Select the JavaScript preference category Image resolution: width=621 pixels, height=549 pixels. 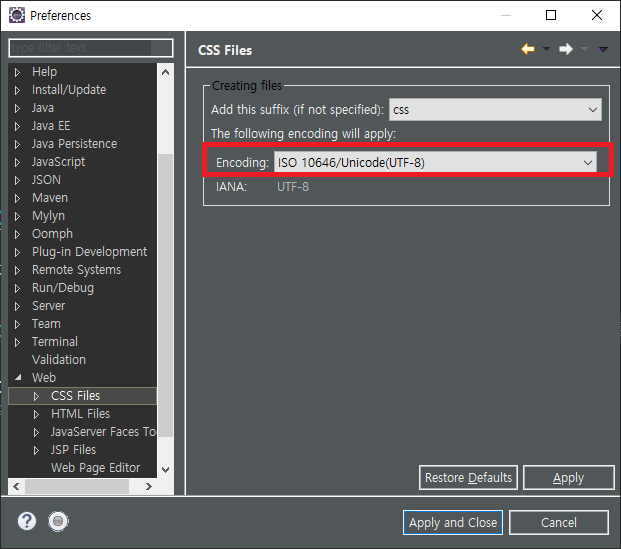[58, 162]
